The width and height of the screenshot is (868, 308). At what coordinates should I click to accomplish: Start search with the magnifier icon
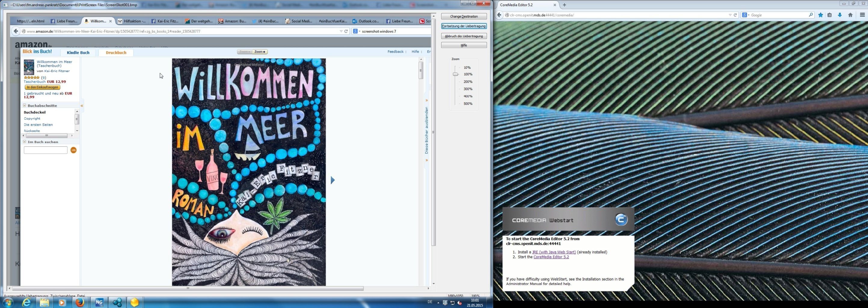tap(811, 15)
